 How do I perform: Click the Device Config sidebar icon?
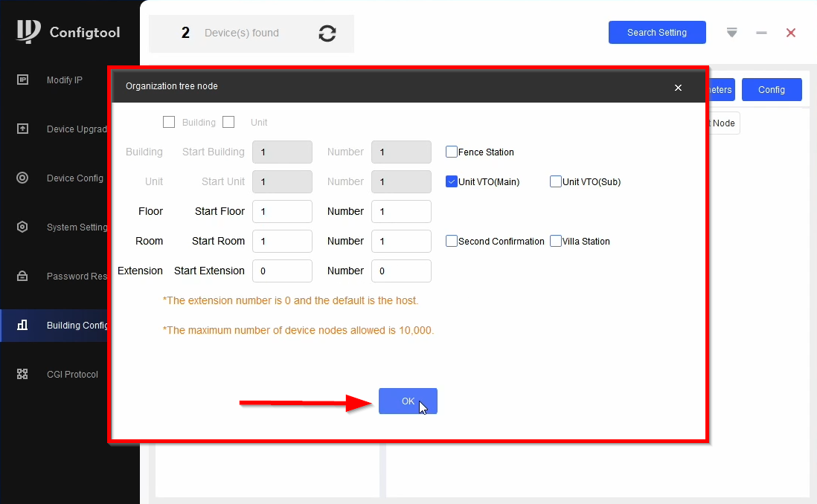click(22, 178)
